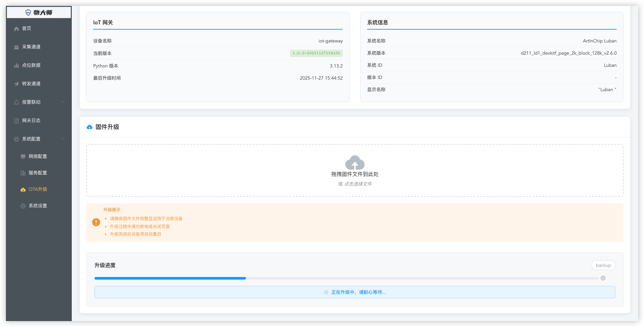Click the bell icon for 报警联动
644x327 pixels.
[x=16, y=102]
